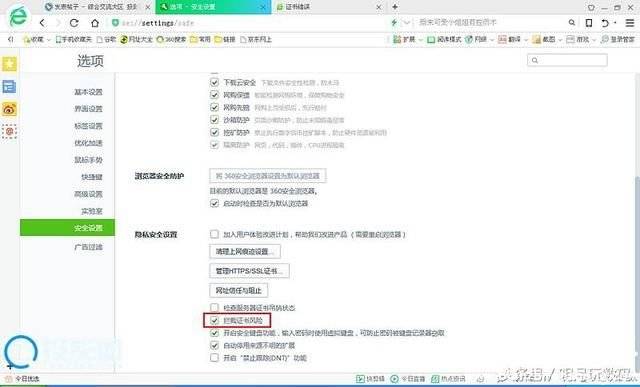This screenshot has width=640, height=387.
Task: Click the 网址信任与阻止 button
Action: [x=238, y=291]
